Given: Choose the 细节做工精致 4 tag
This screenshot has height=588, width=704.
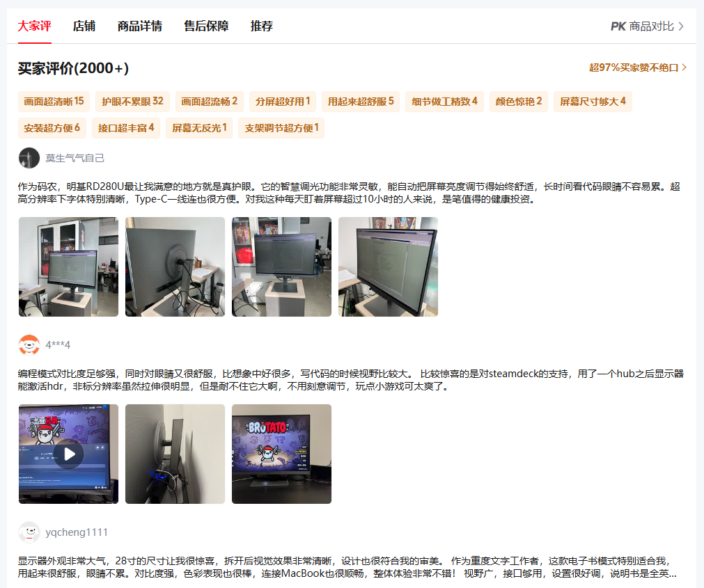Looking at the screenshot, I should 444,102.
